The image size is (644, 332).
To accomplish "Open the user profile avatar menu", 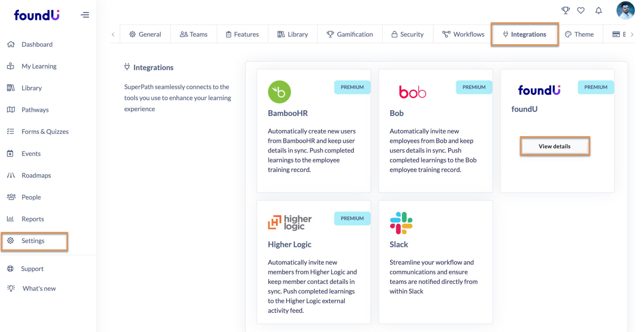I will pos(625,11).
